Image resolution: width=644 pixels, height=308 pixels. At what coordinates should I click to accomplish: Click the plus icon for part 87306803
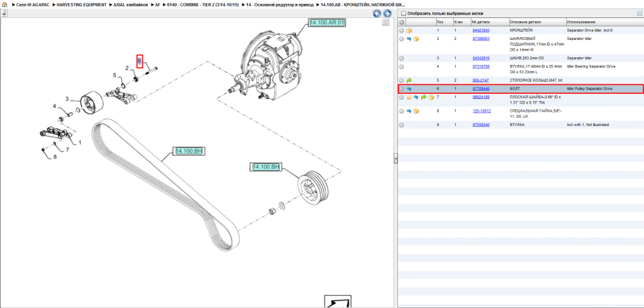[402, 39]
